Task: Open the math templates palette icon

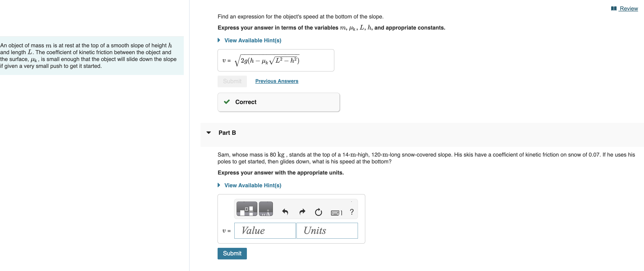Action: (246, 208)
